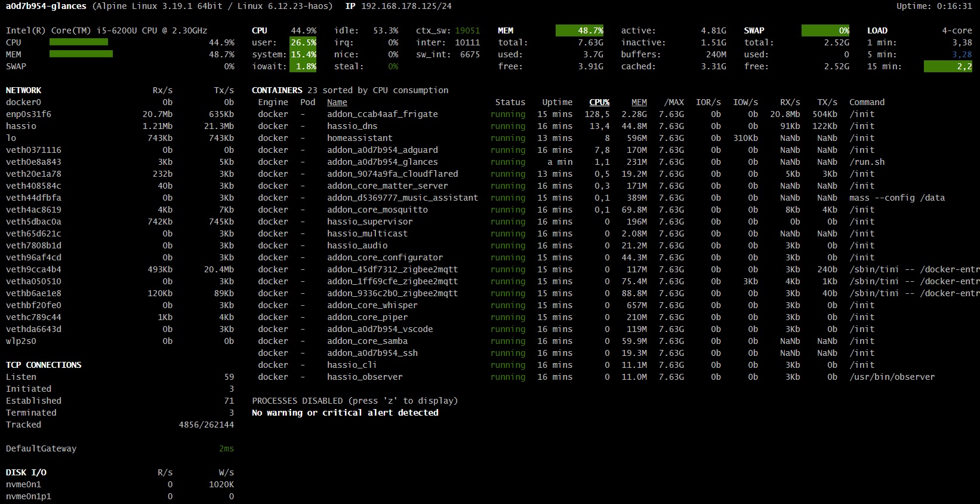Click the 'No warning or critical alert detected' text
The image size is (980, 504).
click(345, 413)
